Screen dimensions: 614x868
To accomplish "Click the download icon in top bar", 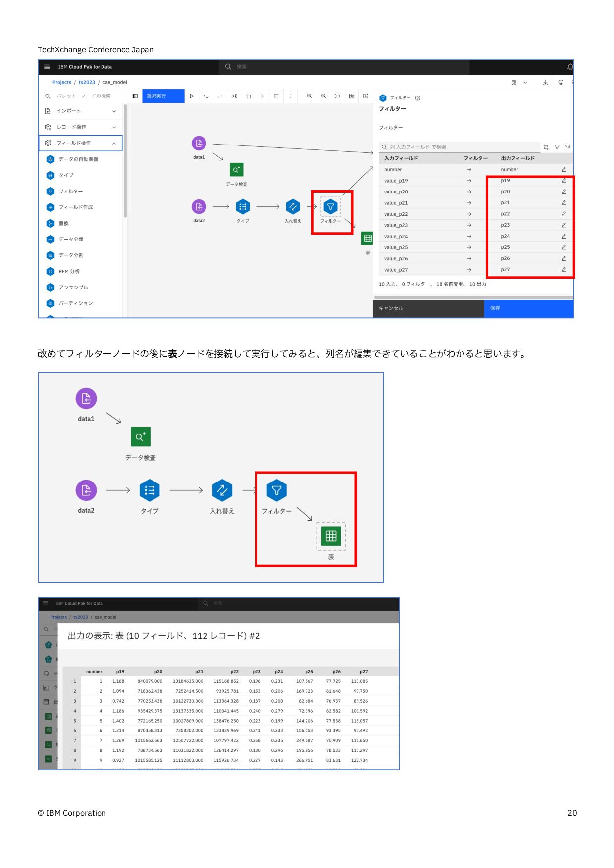I will coord(545,83).
